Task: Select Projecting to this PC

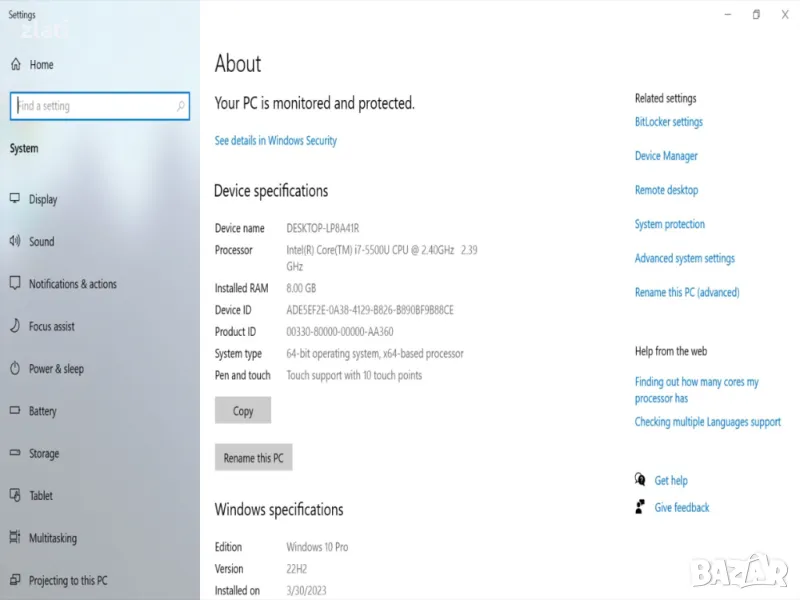Action: (68, 581)
